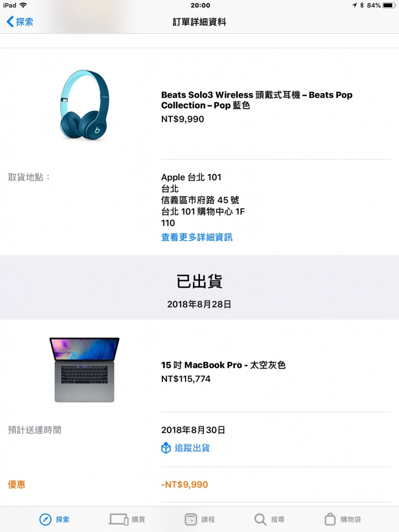Tap the package box icon beside 追蹤出貨
Viewport: 399px width, 532px height.
pyautogui.click(x=166, y=448)
